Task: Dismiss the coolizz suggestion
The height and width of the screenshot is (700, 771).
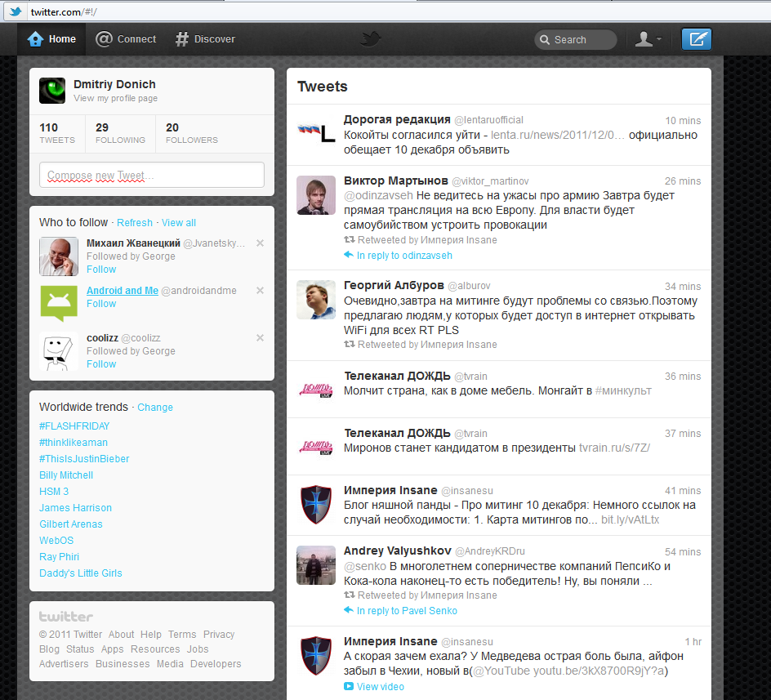Action: pyautogui.click(x=260, y=337)
